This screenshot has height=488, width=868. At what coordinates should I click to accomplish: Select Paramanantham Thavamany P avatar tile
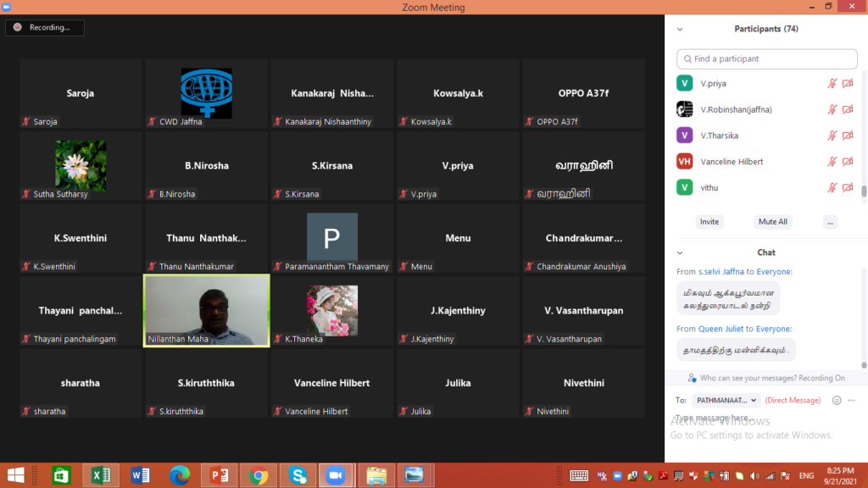[x=332, y=238]
